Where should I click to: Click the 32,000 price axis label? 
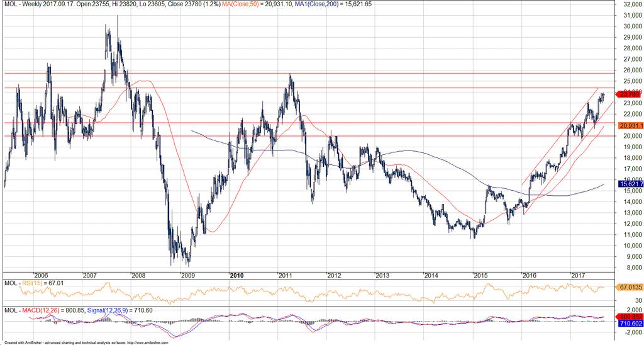pos(631,4)
